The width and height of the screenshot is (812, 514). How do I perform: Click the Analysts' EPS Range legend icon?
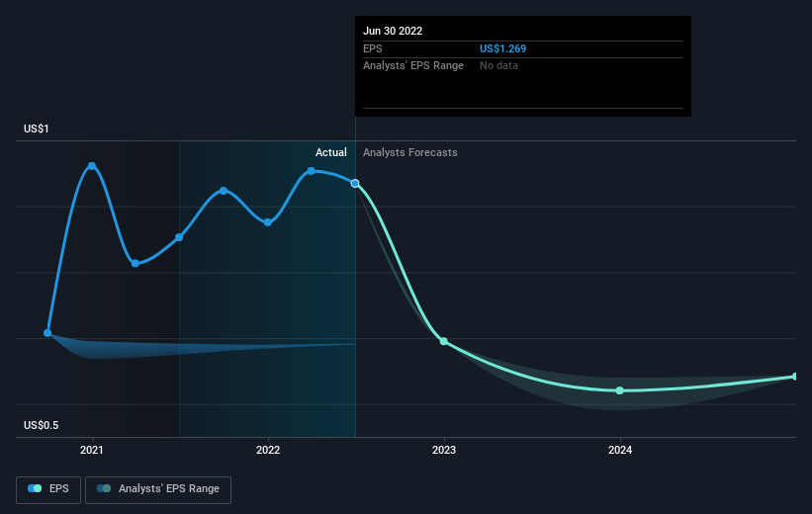coord(103,488)
